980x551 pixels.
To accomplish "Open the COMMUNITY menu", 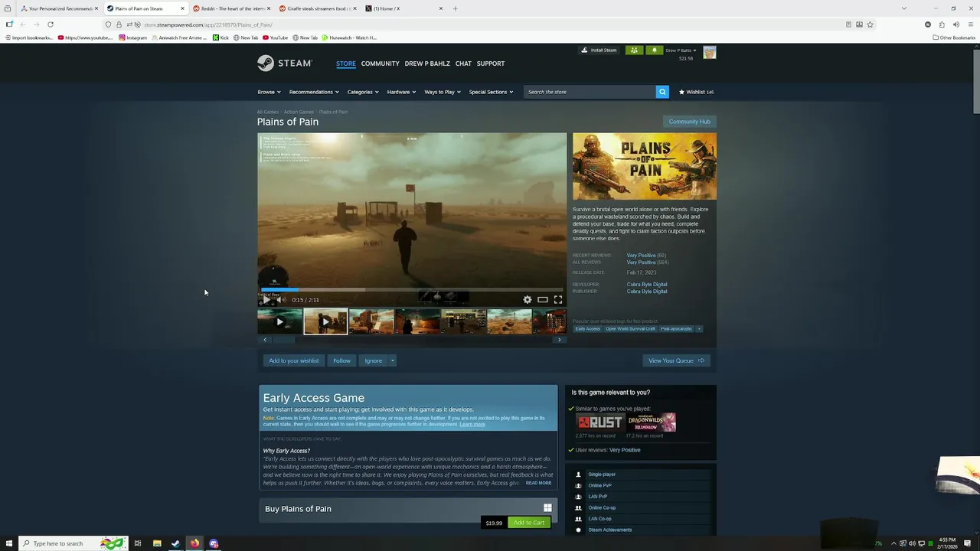I will click(x=381, y=64).
